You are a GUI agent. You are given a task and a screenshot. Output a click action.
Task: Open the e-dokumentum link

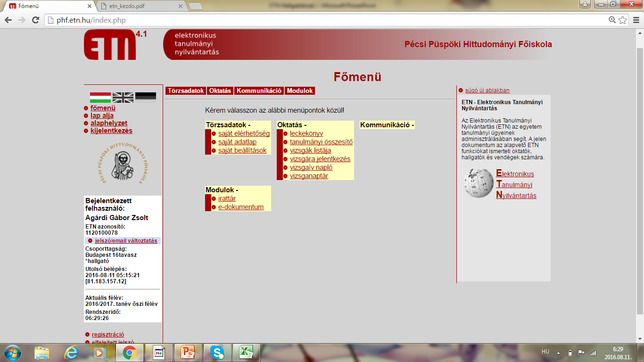click(x=241, y=207)
